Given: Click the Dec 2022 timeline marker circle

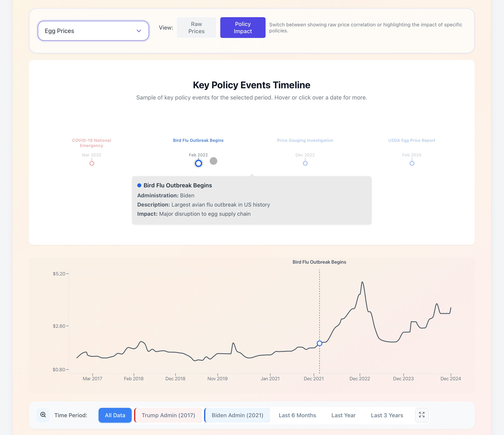Looking at the screenshot, I should tap(305, 163).
